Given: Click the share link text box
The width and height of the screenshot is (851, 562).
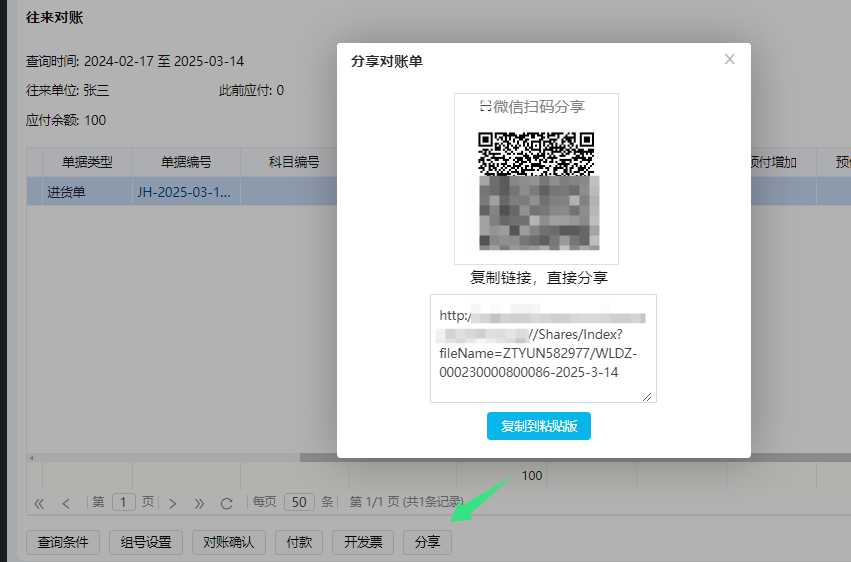Looking at the screenshot, I should click(x=543, y=348).
